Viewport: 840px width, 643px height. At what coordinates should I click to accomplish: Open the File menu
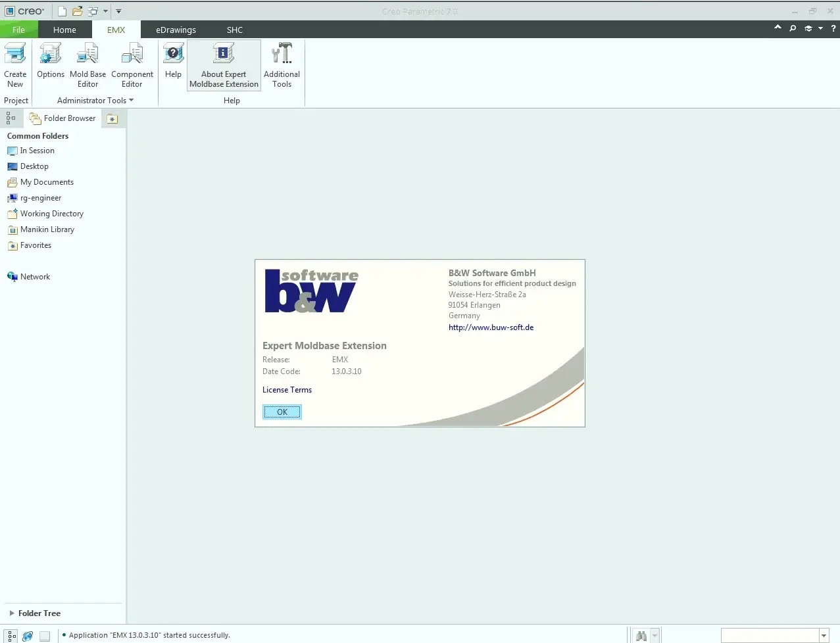(x=18, y=30)
